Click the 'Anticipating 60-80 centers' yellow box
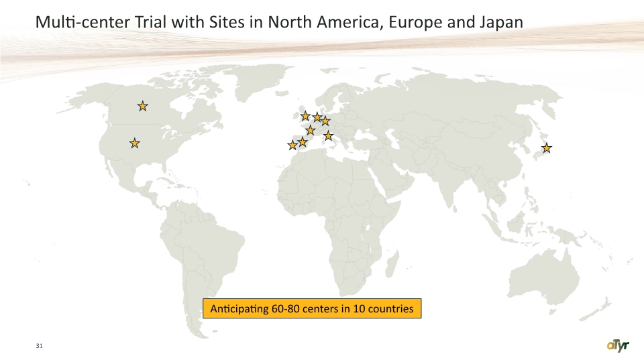The width and height of the screenshot is (644, 362). [312, 308]
